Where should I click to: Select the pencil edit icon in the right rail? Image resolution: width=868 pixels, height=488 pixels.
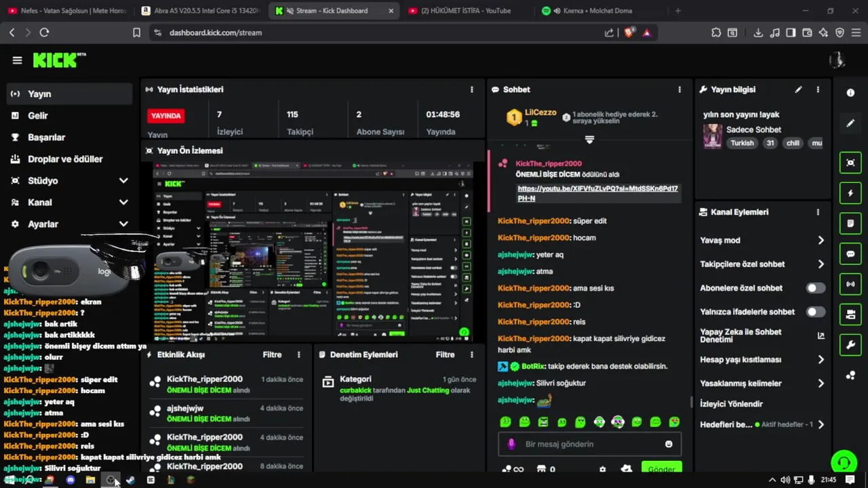point(850,123)
